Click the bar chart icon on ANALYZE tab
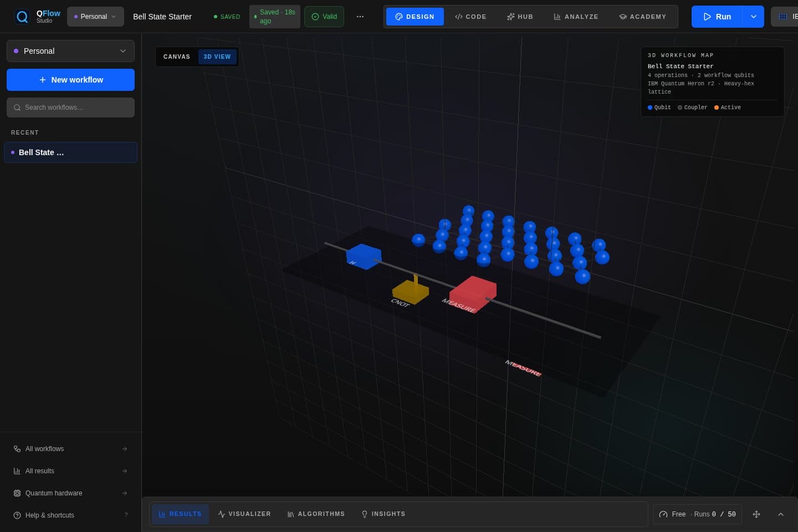The image size is (798, 532). click(557, 17)
